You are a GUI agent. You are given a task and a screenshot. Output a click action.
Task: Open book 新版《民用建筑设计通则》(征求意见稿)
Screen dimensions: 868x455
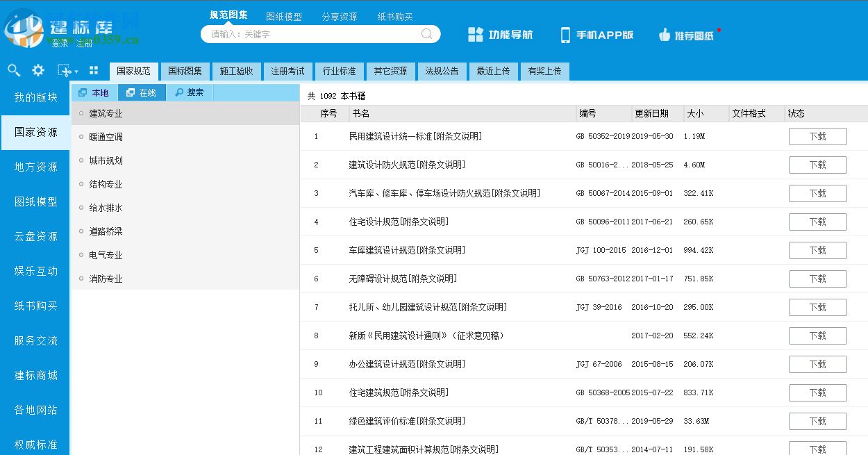pos(426,336)
